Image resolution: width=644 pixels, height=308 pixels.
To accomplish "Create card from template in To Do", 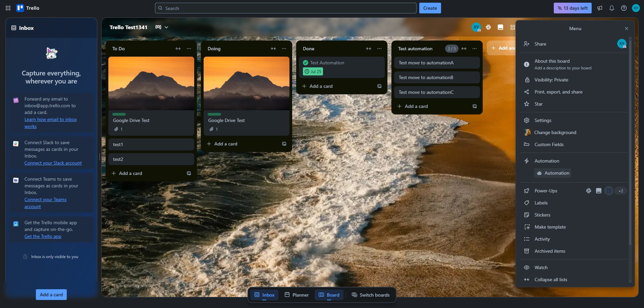I will [189, 173].
